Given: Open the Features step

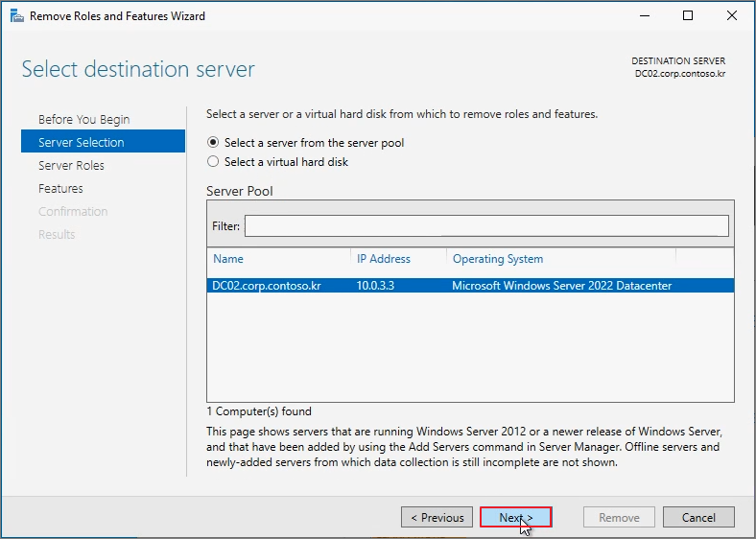Looking at the screenshot, I should click(60, 189).
